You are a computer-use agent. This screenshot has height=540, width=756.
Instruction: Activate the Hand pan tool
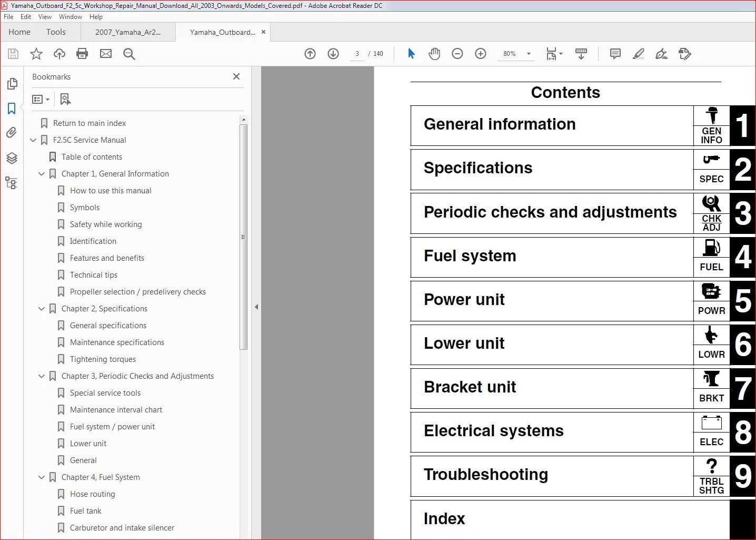coord(434,54)
